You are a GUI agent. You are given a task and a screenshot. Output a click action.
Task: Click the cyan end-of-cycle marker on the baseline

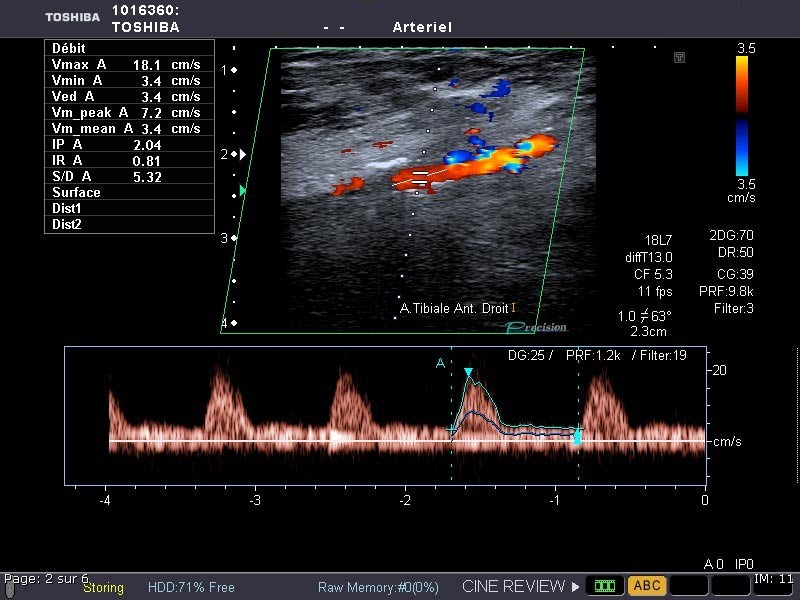coord(578,436)
